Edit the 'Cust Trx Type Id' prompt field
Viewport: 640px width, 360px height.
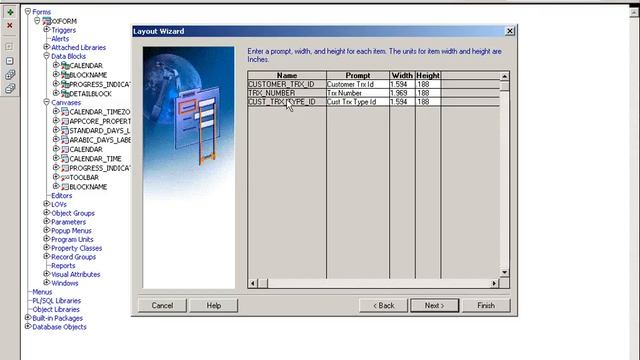click(x=358, y=102)
